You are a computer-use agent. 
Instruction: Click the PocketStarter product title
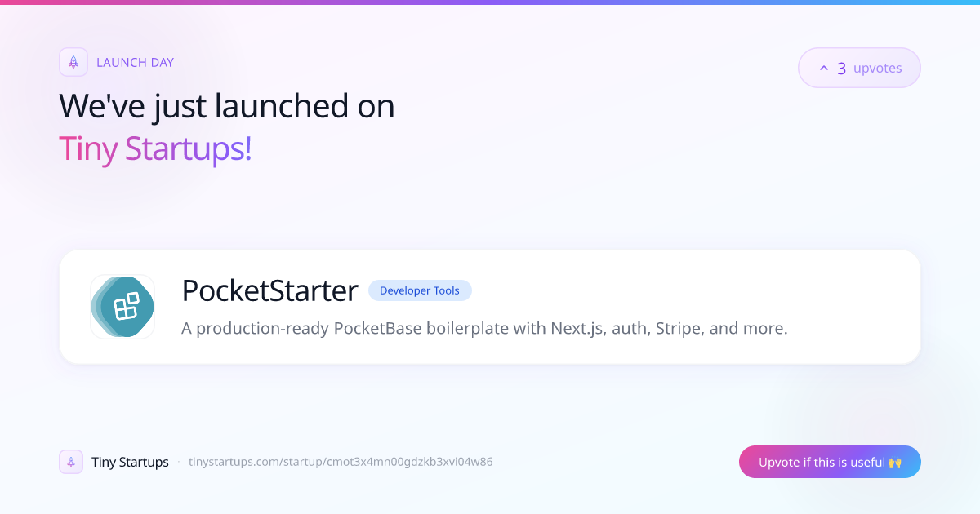pyautogui.click(x=270, y=290)
